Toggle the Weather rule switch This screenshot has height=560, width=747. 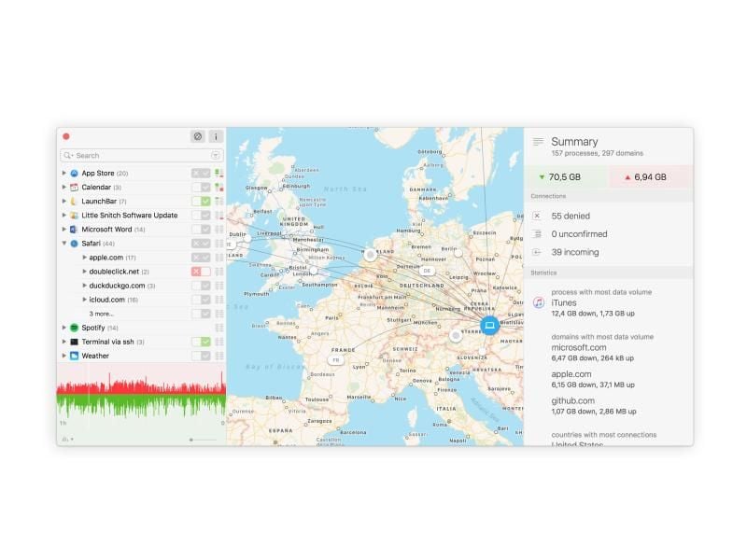coord(201,356)
